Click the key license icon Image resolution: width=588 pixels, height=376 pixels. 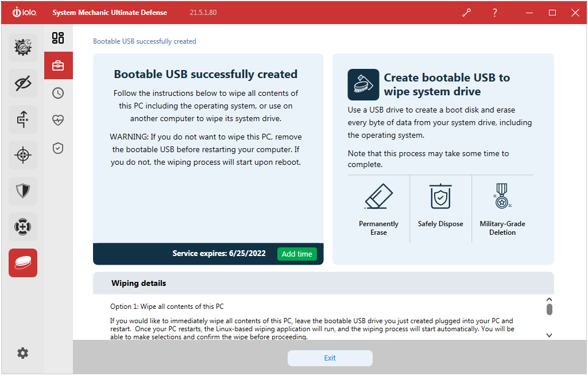[x=466, y=13]
